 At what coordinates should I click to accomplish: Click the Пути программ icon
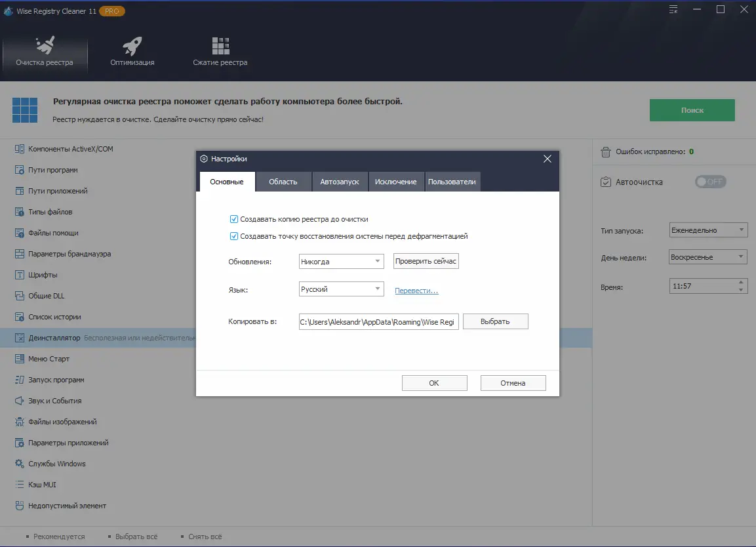(19, 170)
